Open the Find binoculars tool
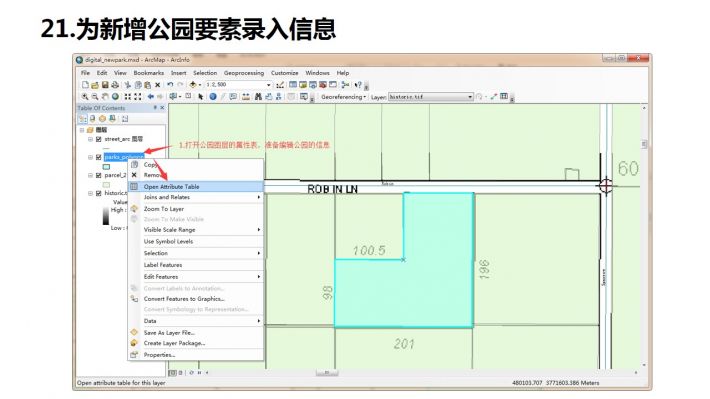The height and width of the screenshot is (399, 710). pyautogui.click(x=258, y=96)
